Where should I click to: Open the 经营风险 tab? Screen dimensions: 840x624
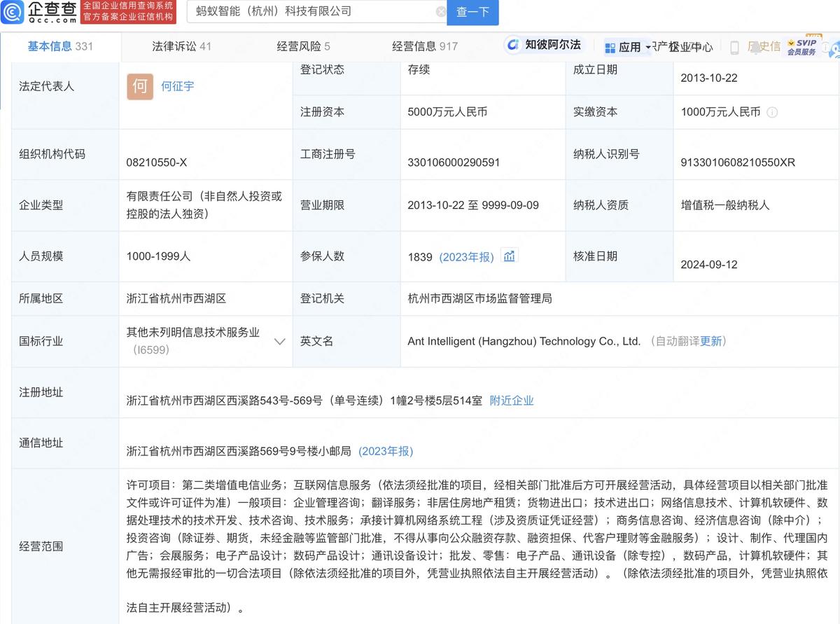(x=303, y=46)
